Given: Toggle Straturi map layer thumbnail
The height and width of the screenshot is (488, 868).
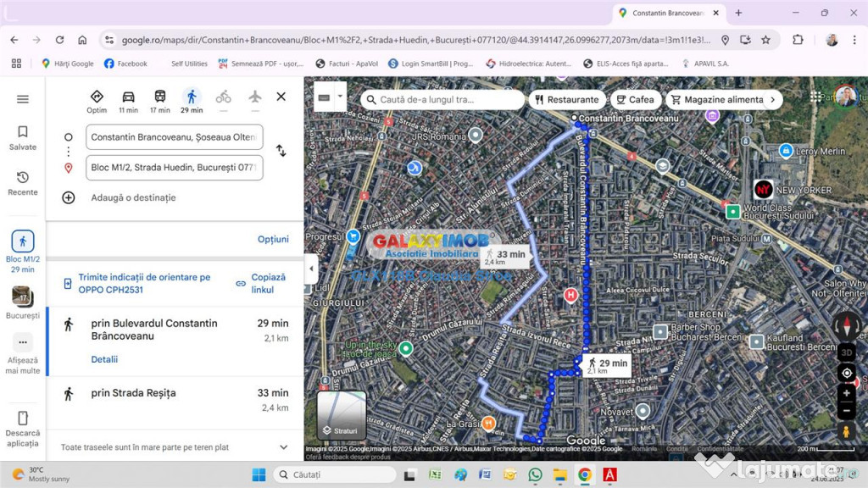Looking at the screenshot, I should tap(342, 415).
